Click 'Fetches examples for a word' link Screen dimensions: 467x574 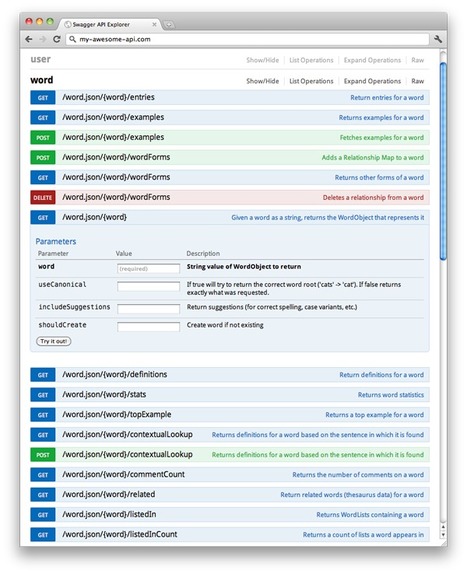[382, 138]
